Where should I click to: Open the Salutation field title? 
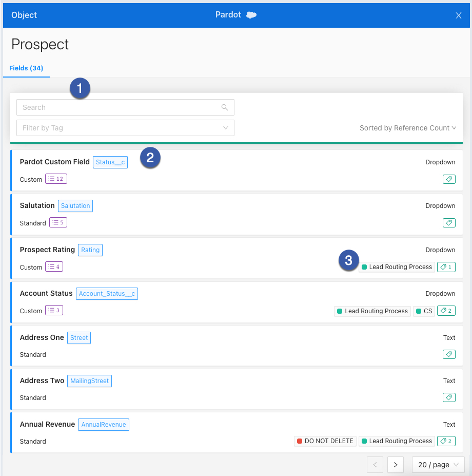point(37,205)
